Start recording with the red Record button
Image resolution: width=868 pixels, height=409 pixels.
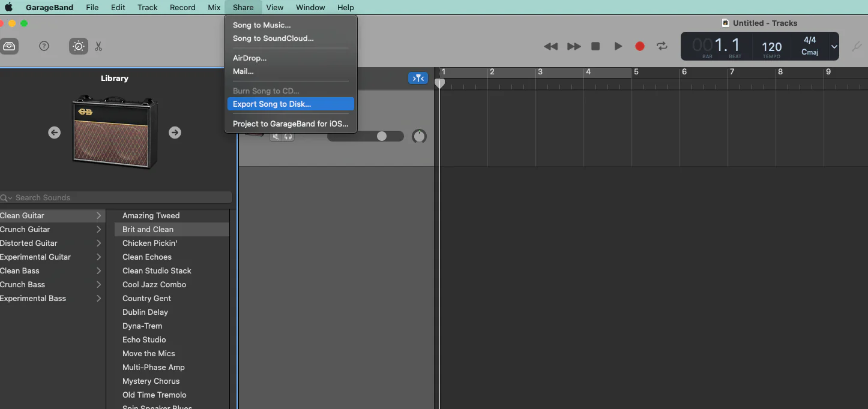pyautogui.click(x=639, y=46)
